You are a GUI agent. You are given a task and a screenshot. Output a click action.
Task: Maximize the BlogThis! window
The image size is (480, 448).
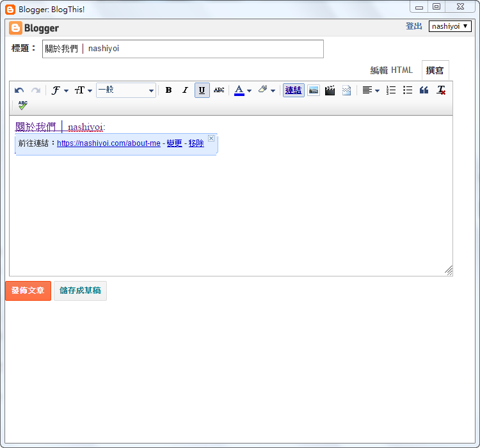(x=436, y=7)
